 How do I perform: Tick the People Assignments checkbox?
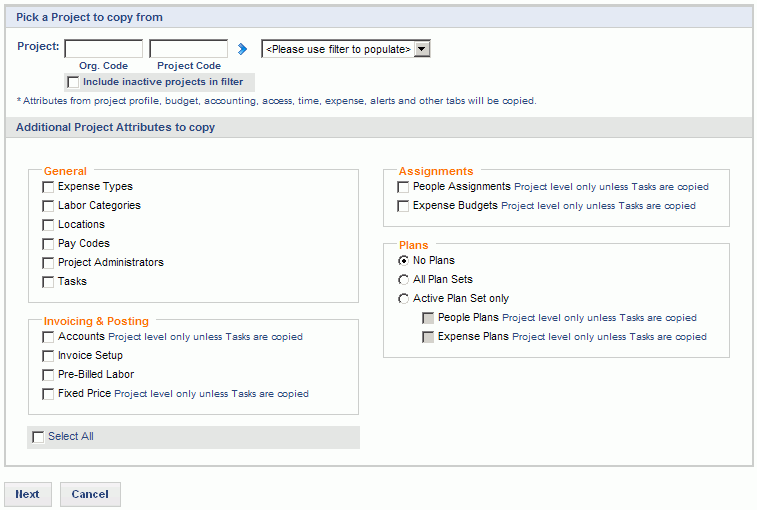(x=403, y=187)
